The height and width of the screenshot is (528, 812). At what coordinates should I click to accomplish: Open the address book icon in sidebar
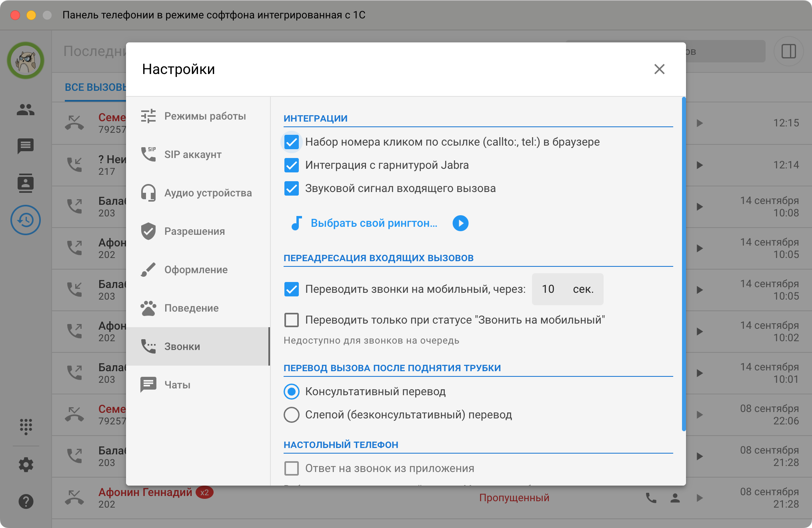coord(26,183)
